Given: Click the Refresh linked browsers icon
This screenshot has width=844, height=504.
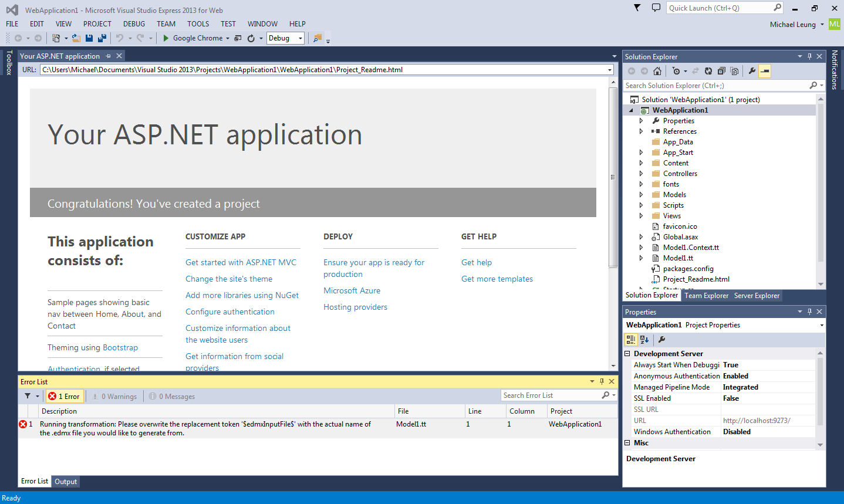Looking at the screenshot, I should point(251,38).
